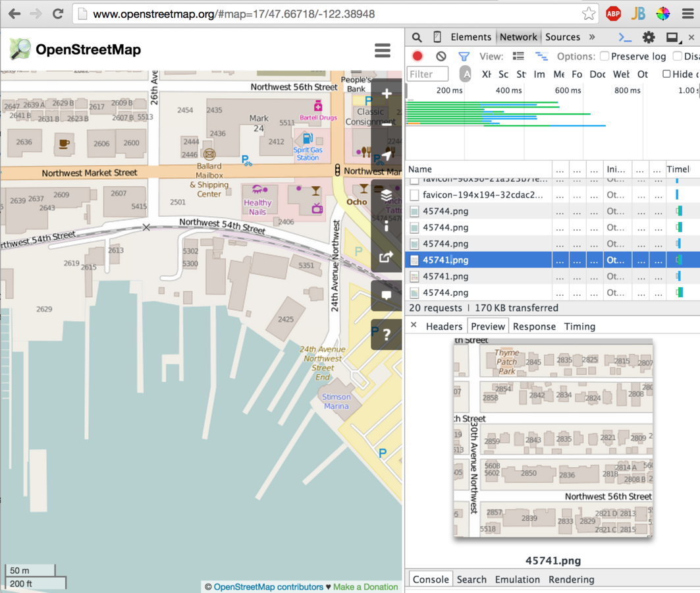Zoom in on the map with plus button
Viewport: 700px width, 593px height.
tap(387, 94)
